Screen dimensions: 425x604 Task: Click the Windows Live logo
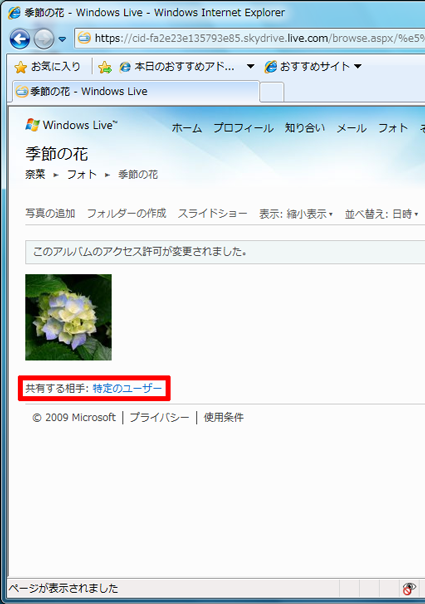[71, 125]
